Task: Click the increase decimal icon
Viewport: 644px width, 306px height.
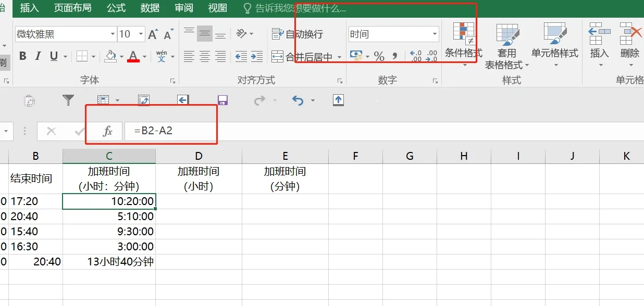Action: (416, 56)
